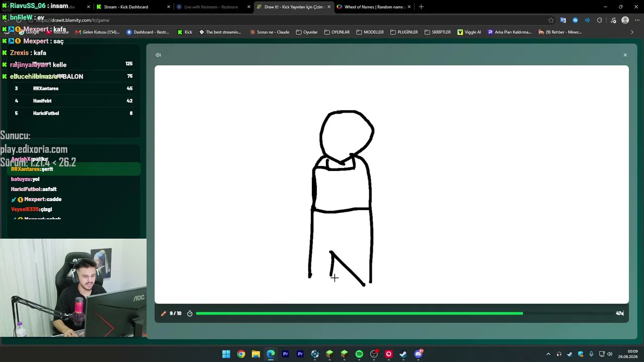Click the '47s' remaining time label
The height and width of the screenshot is (362, 644).
(x=619, y=313)
